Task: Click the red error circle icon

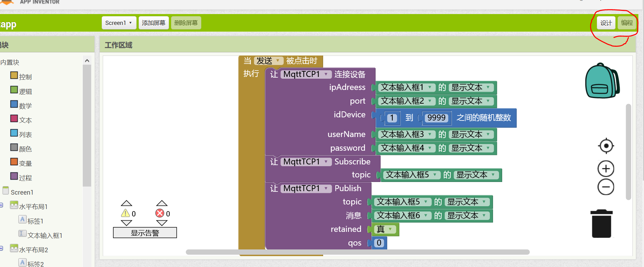Action: pyautogui.click(x=160, y=213)
